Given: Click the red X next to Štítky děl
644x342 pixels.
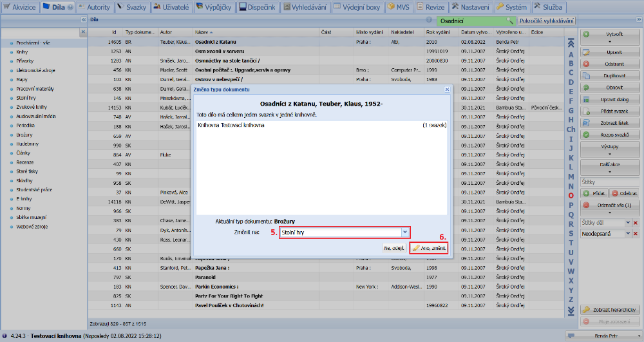Looking at the screenshot, I should click(x=636, y=223).
